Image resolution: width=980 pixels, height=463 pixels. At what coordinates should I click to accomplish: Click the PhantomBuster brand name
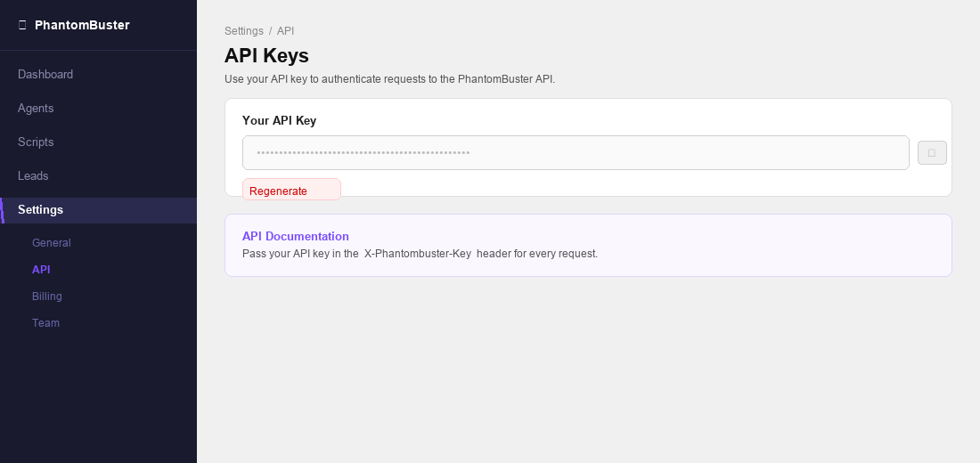click(82, 25)
